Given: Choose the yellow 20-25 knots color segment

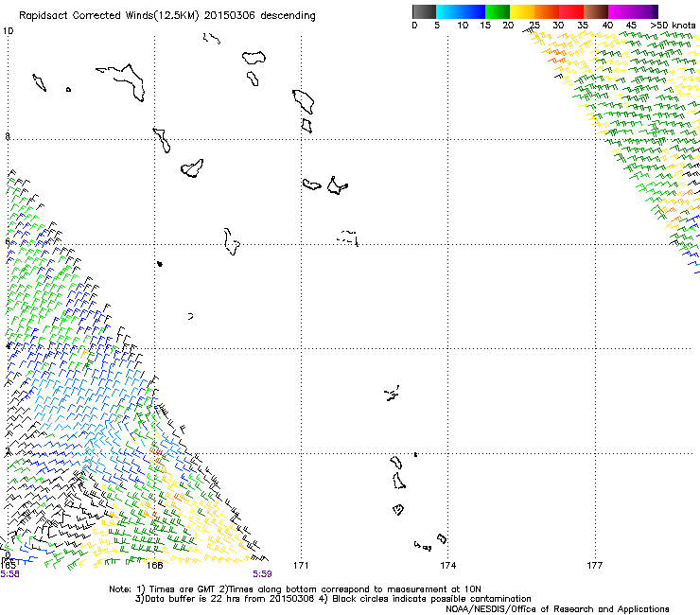Looking at the screenshot, I should tap(522, 11).
